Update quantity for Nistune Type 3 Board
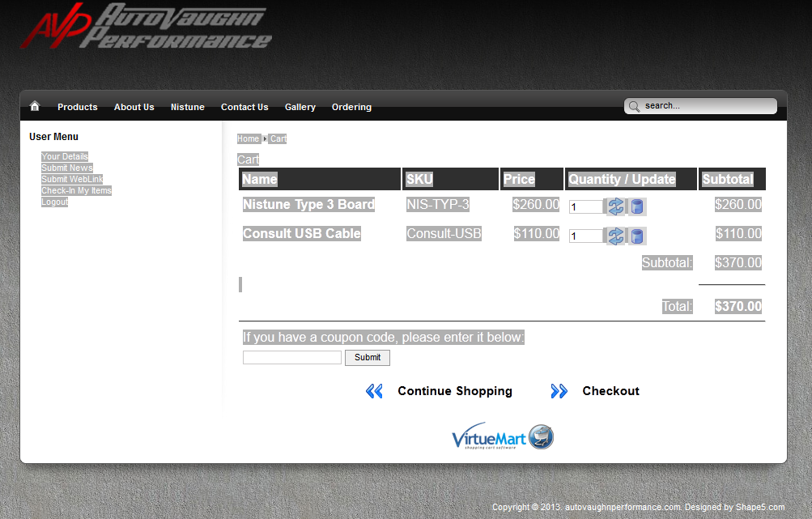The image size is (812, 519). point(615,206)
